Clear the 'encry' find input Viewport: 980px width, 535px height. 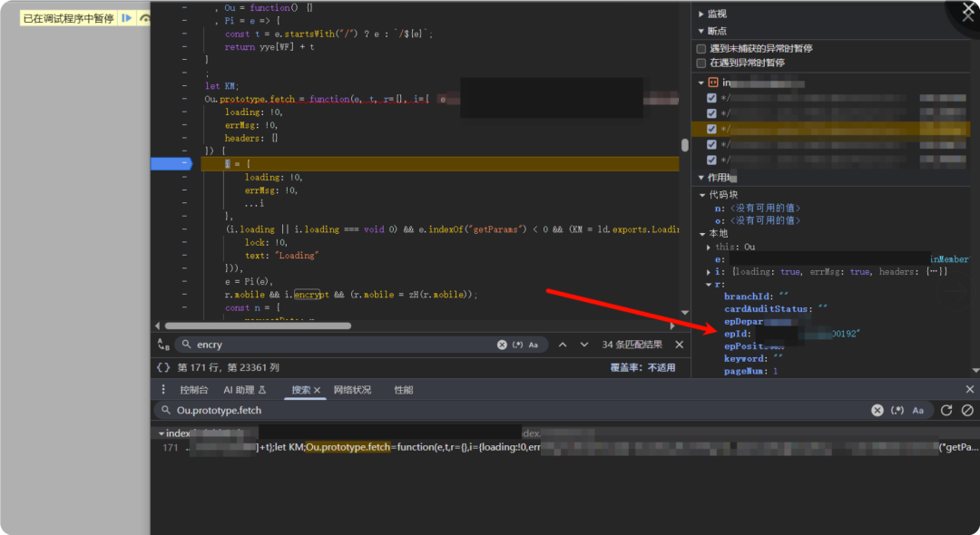click(x=502, y=345)
